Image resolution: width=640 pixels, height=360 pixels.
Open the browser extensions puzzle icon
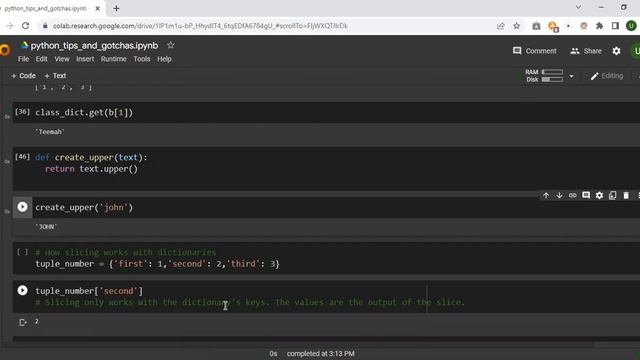(x=599, y=26)
